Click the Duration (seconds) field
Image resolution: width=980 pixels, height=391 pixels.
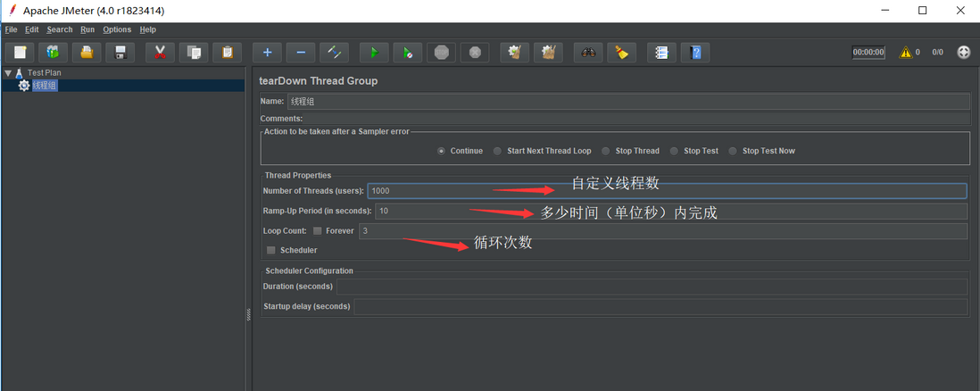click(652, 287)
